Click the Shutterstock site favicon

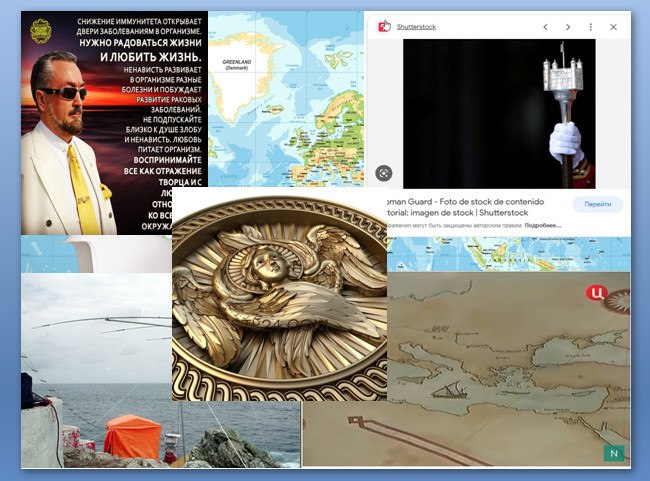tap(384, 26)
